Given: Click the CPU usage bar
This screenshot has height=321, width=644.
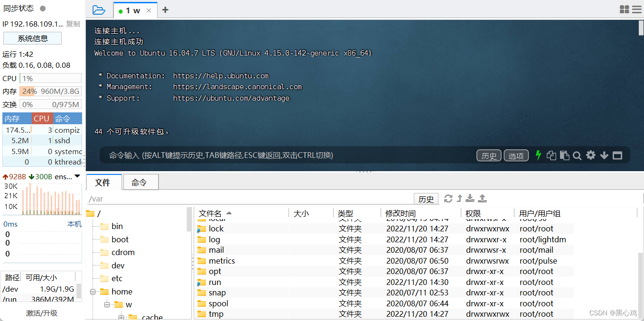Looking at the screenshot, I should click(x=51, y=78).
